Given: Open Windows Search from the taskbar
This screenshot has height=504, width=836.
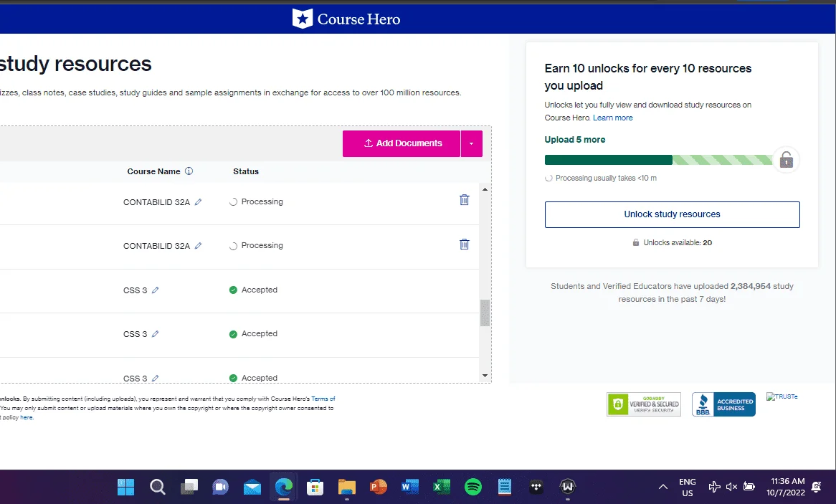Looking at the screenshot, I should click(157, 487).
